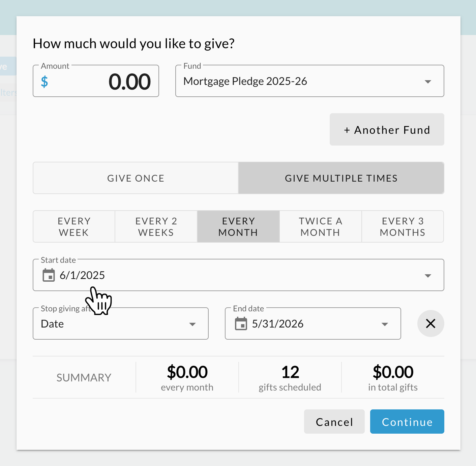Expand the End date dropdown arrow

point(385,324)
